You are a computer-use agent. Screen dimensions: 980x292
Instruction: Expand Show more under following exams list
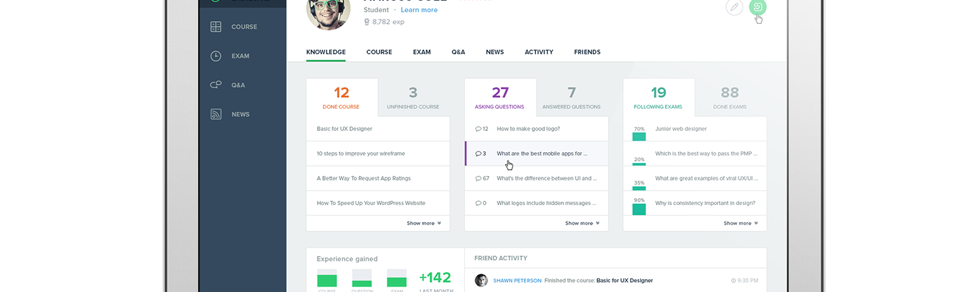pos(740,223)
